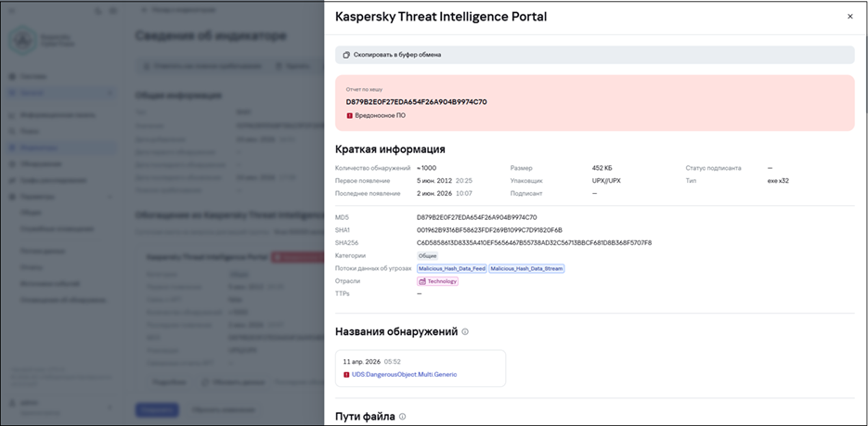This screenshot has height=426, width=868.
Task: Click the 'Отчет по хешу' label
Action: pyautogui.click(x=364, y=89)
